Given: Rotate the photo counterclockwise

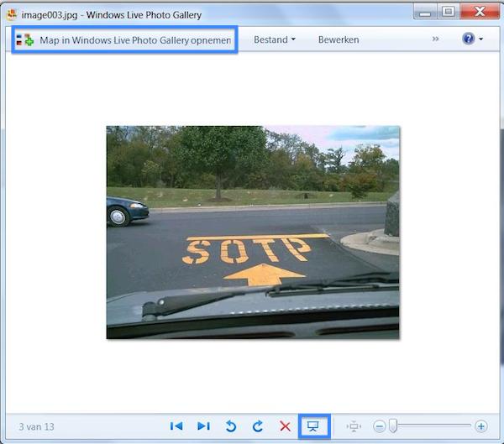Looking at the screenshot, I should point(231,426).
